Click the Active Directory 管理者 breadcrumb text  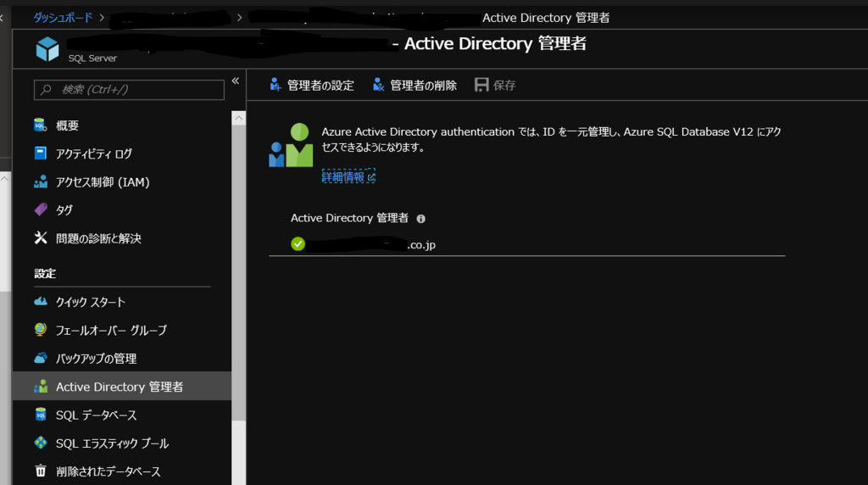point(546,18)
